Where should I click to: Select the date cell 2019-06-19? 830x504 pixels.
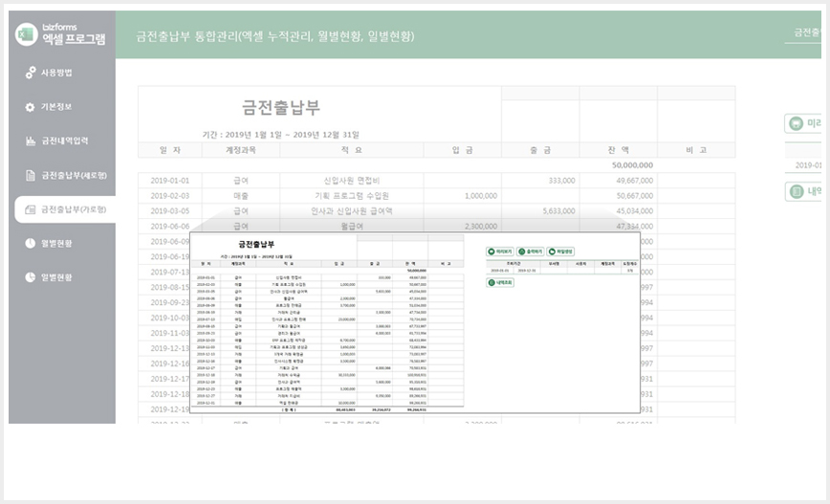[170, 256]
